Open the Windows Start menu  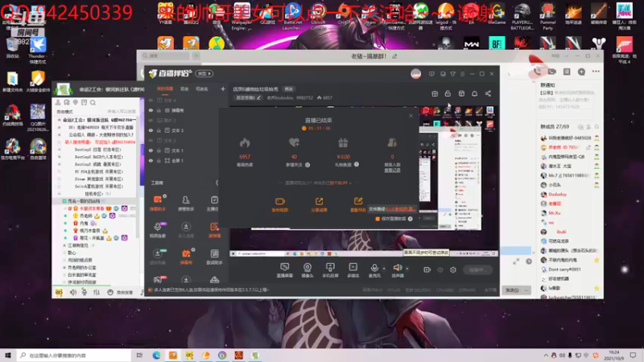(x=7, y=355)
